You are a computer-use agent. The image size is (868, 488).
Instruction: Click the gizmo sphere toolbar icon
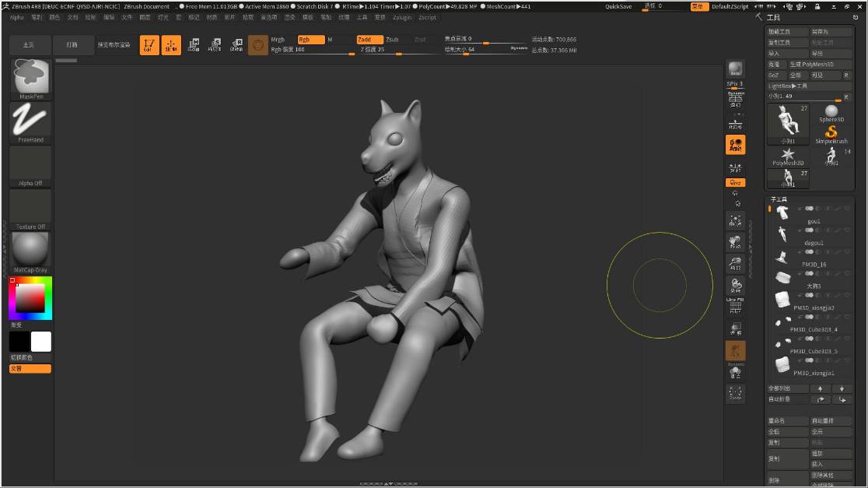(x=258, y=45)
